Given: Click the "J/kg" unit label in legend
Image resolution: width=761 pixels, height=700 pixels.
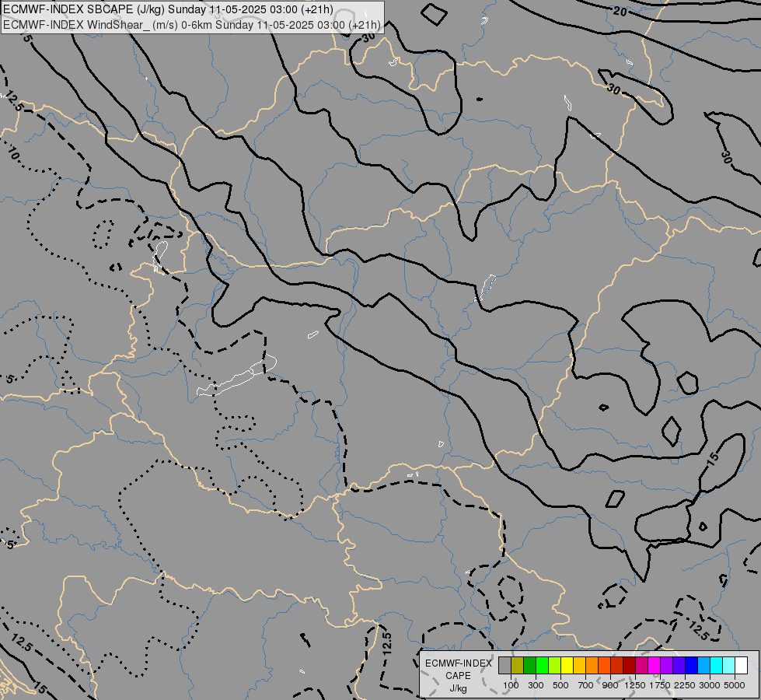Looking at the screenshot, I should tap(458, 688).
